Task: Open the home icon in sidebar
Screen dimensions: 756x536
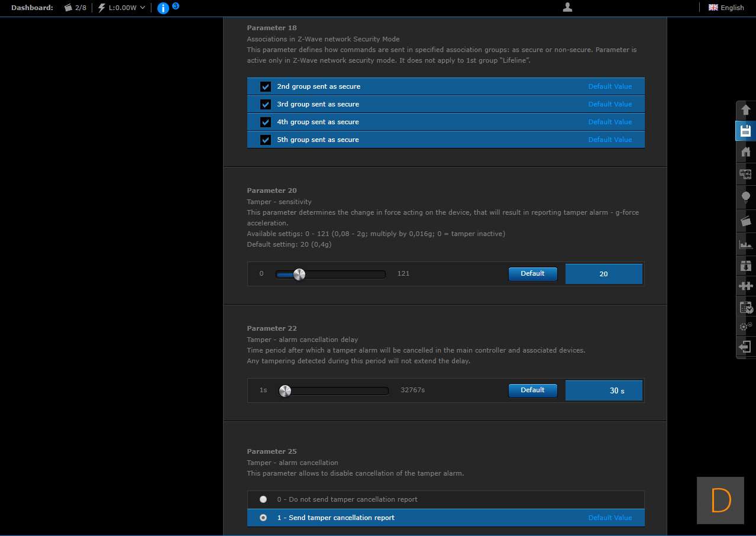Action: [x=745, y=152]
